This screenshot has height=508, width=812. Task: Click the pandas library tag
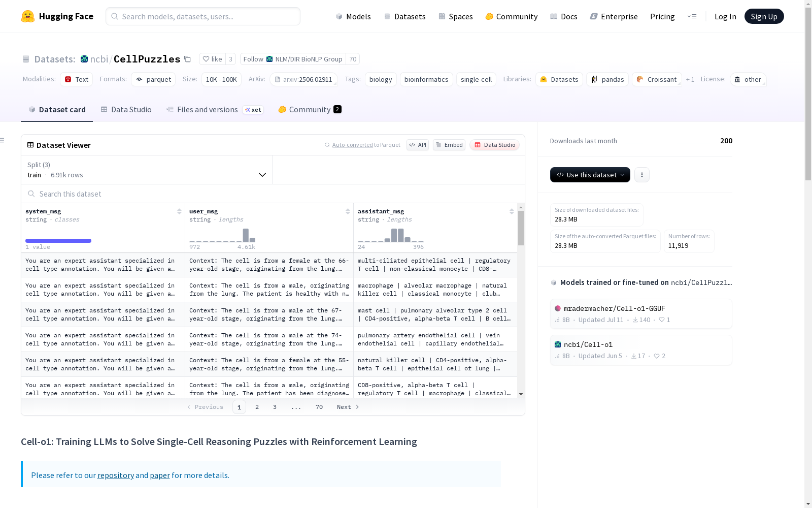click(607, 79)
